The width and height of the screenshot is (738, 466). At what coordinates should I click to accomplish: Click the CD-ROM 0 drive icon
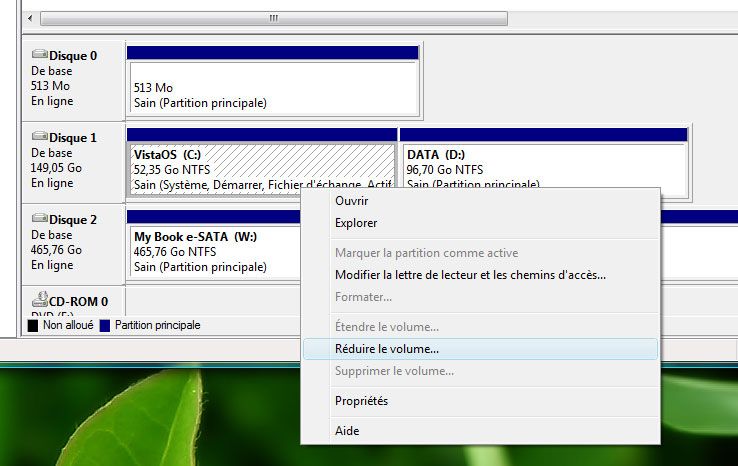[39, 300]
